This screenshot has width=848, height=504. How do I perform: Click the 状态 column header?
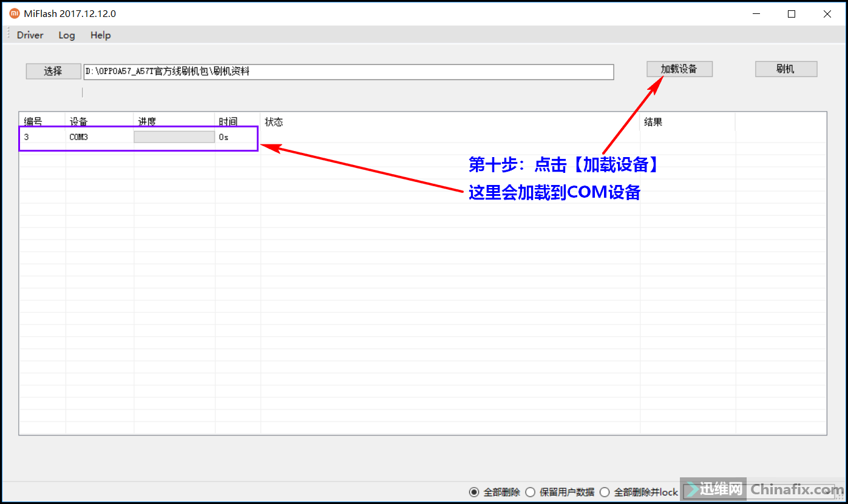click(x=450, y=121)
